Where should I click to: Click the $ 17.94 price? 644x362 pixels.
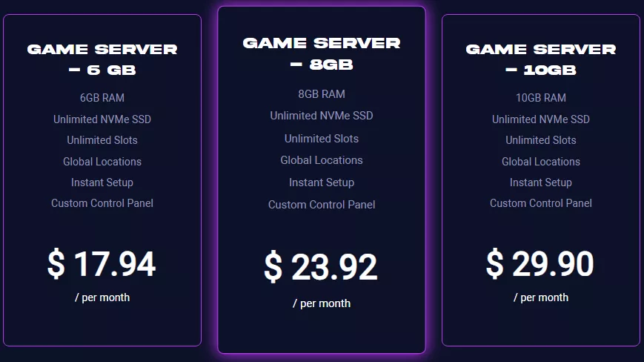[102, 264]
